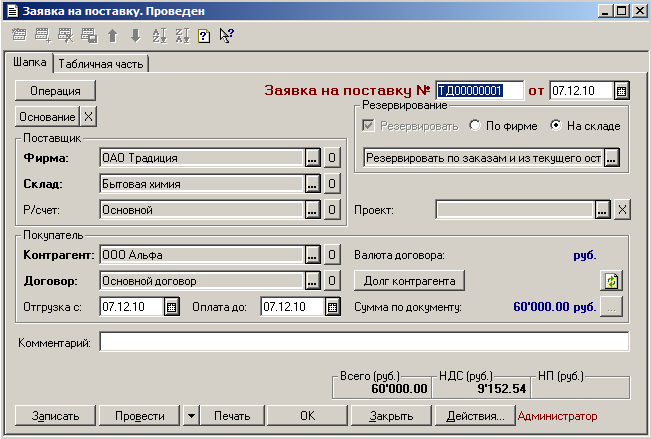Click into the Комментарий text field
The width and height of the screenshot is (651, 439).
click(363, 343)
